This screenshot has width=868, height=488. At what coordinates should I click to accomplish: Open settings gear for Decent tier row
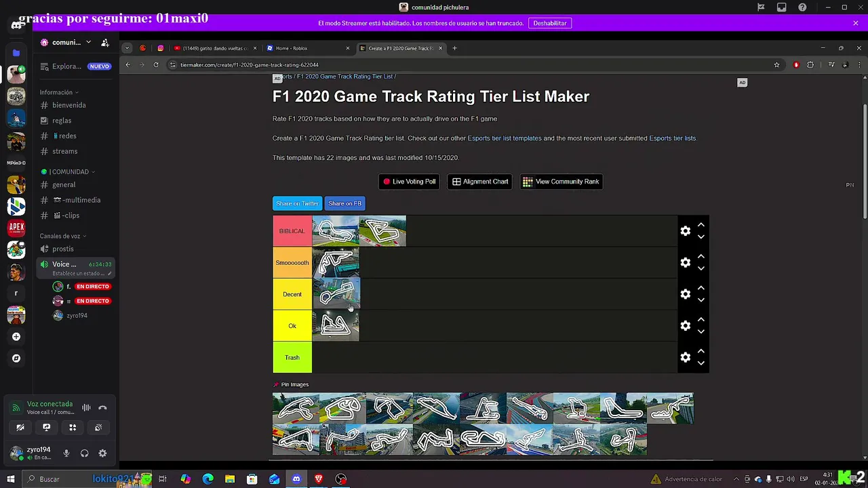pos(686,294)
